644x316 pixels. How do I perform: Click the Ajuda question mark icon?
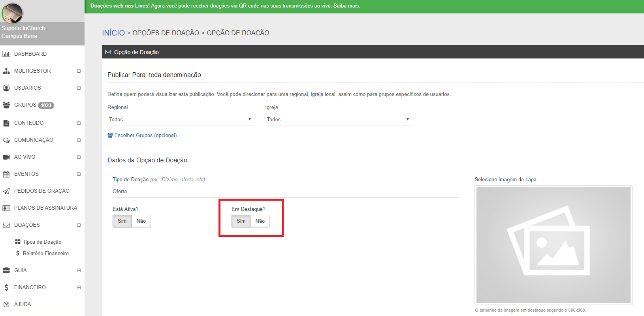[6, 305]
